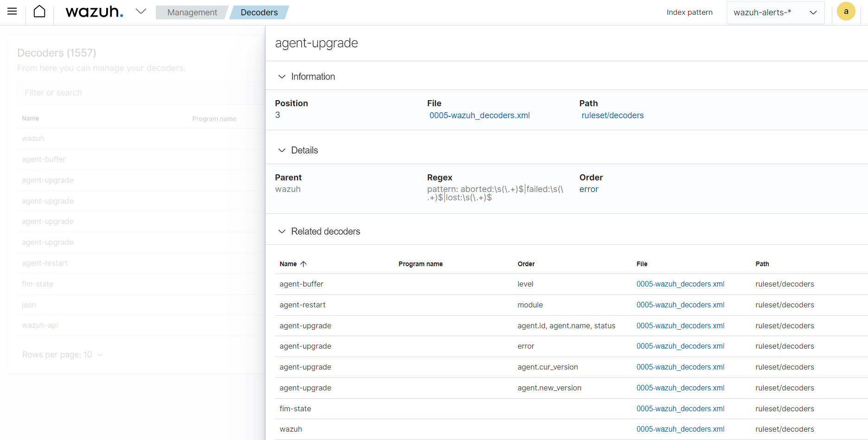The image size is (868, 440).
Task: Click the module order cell for agent-restart
Action: pyautogui.click(x=530, y=305)
